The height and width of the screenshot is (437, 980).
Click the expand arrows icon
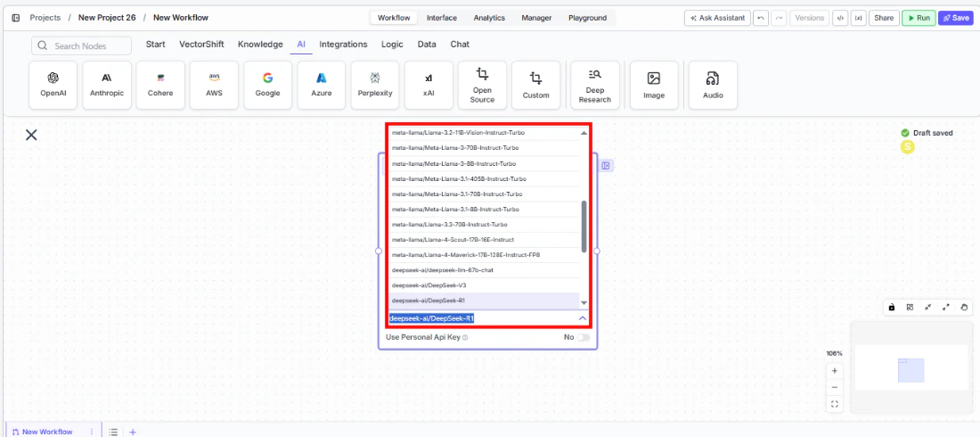pyautogui.click(x=946, y=307)
